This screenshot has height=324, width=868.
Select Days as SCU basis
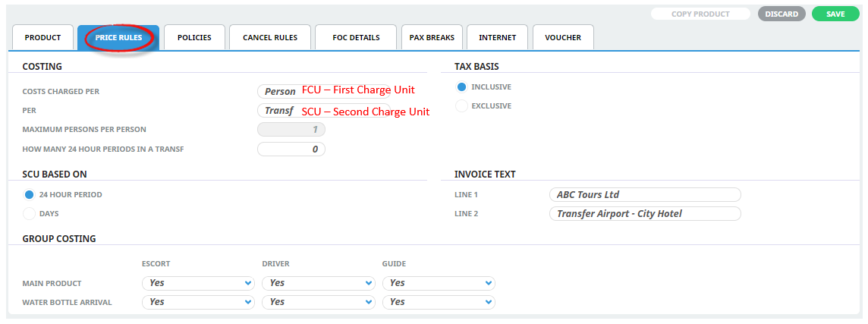[x=30, y=214]
